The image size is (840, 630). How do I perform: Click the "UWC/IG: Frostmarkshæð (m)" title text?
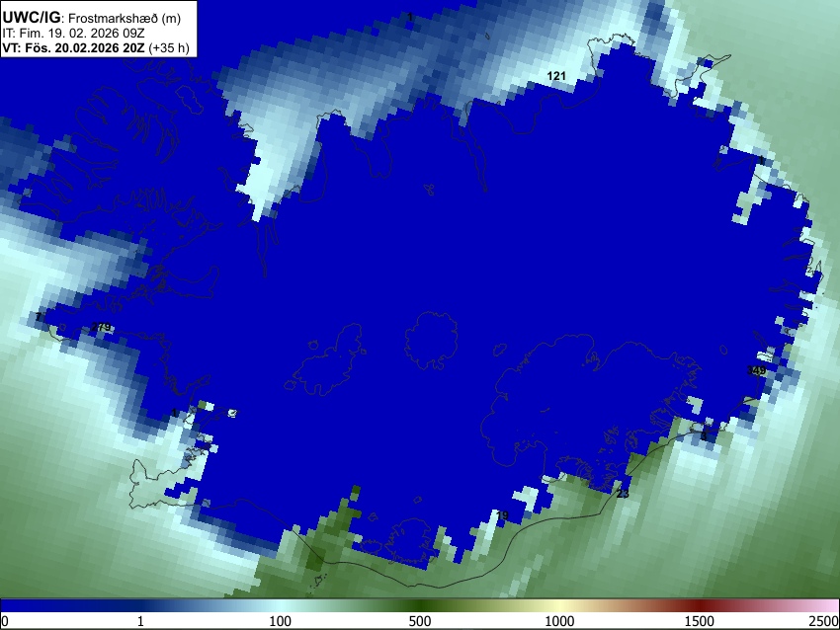coord(92,18)
